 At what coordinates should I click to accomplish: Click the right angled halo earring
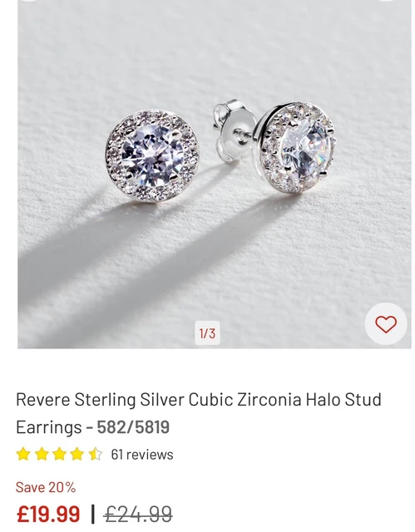click(x=295, y=146)
